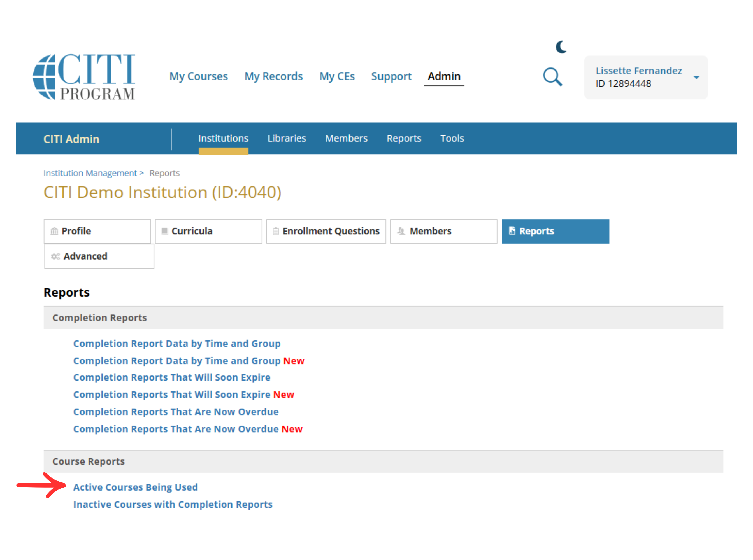Click the CITI Demo Institution (ID:4040) title
This screenshot has width=753, height=560.
[162, 192]
